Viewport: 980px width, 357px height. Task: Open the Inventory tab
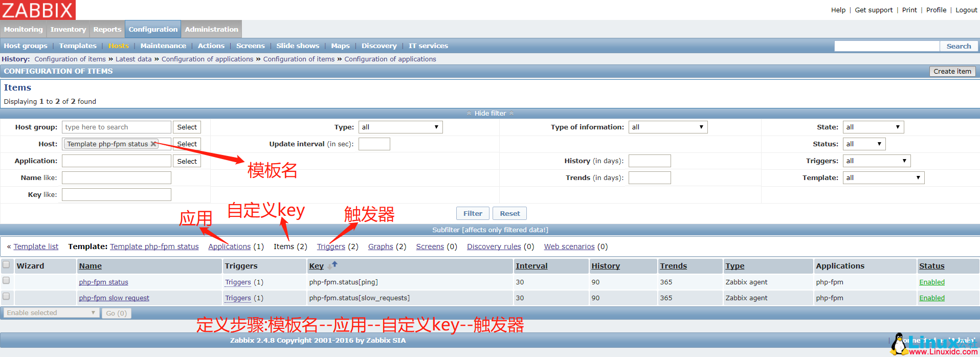point(68,29)
